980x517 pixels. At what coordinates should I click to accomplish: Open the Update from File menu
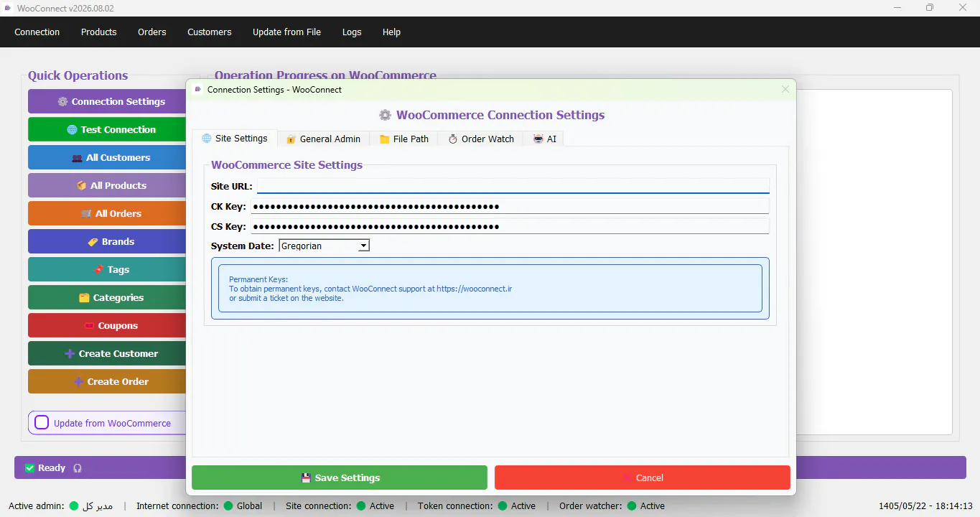coord(286,32)
